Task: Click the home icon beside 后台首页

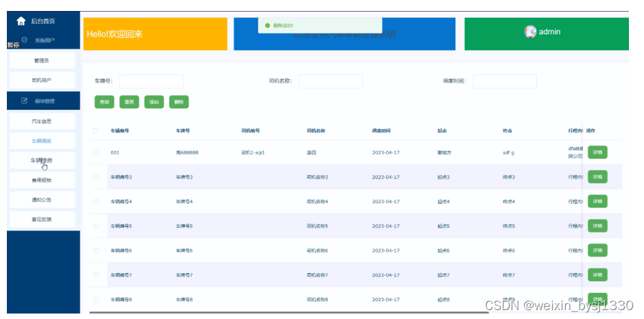Action: pyautogui.click(x=21, y=21)
